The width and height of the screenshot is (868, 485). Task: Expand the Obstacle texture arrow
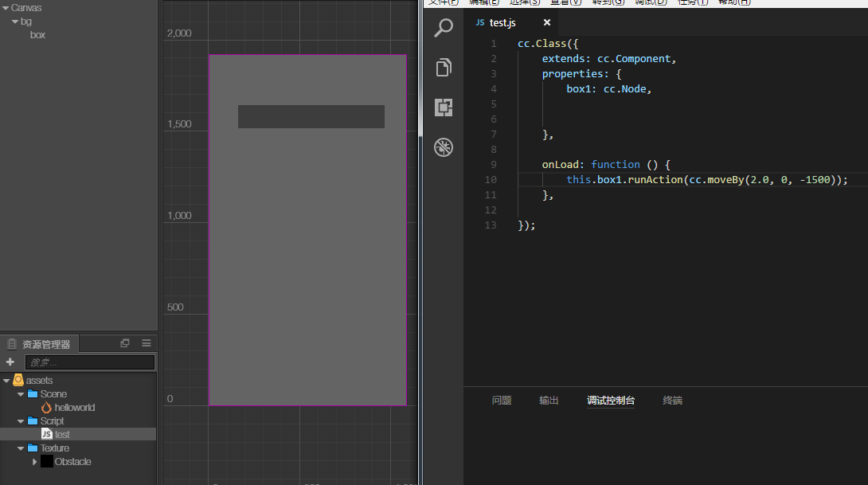click(x=34, y=462)
